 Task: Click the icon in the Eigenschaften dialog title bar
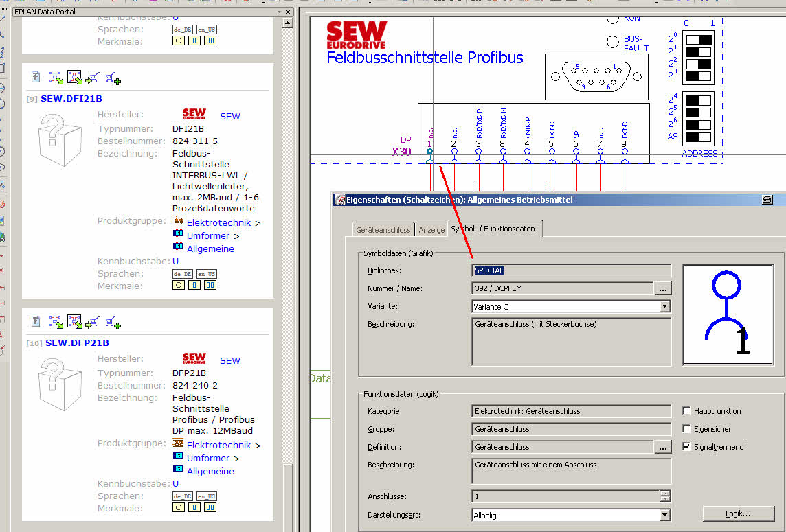(340, 200)
